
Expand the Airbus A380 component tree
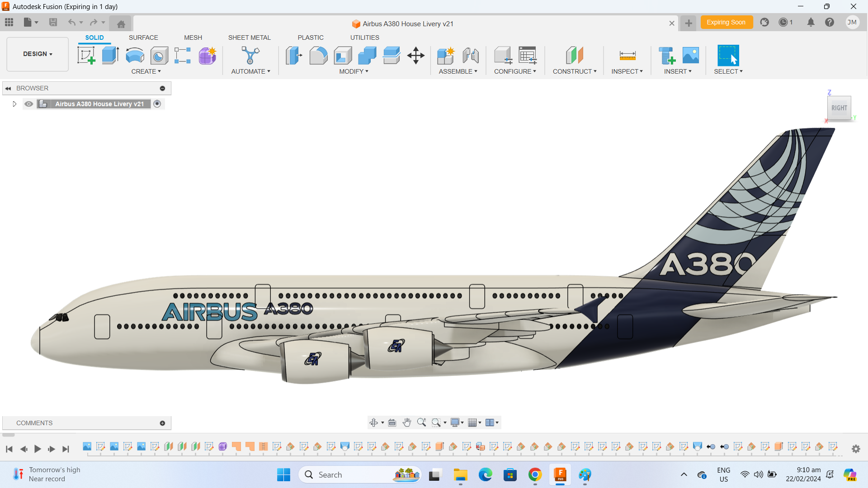click(14, 104)
